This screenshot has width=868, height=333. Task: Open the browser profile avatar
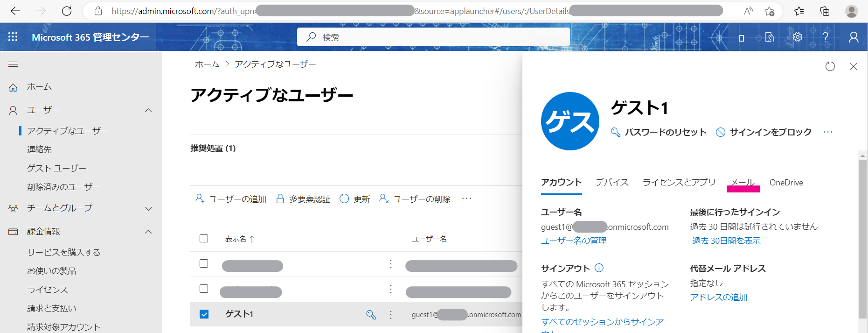pos(852,11)
